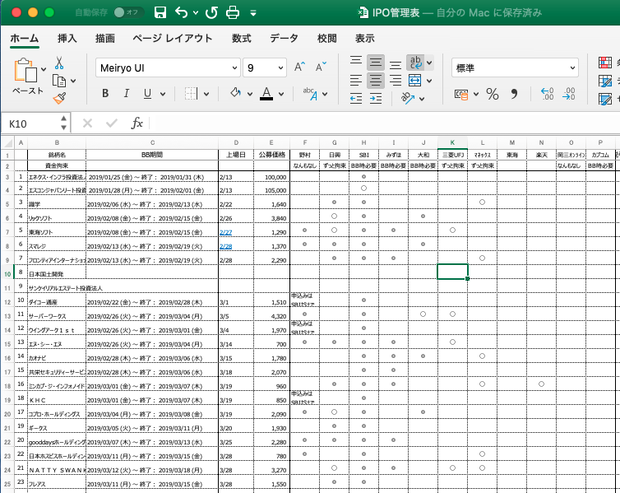
Task: Decrease indent icon
Action: pos(356,98)
